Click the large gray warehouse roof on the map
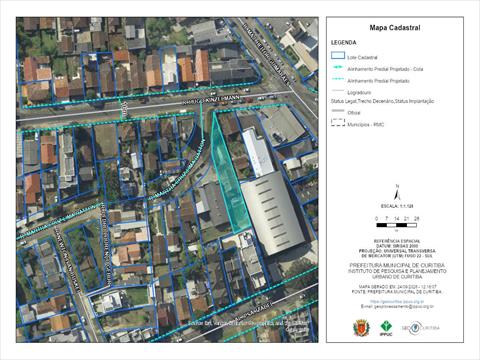The height and width of the screenshot is (360, 480). point(273,212)
